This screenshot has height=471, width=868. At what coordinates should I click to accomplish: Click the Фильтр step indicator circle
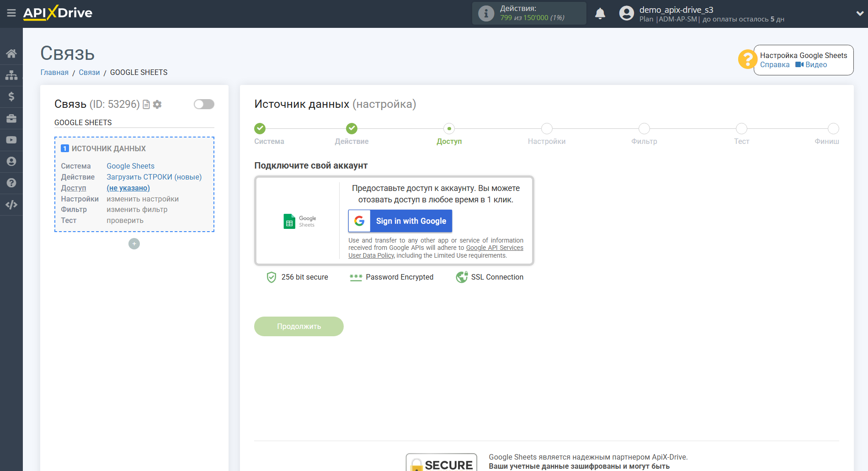pyautogui.click(x=644, y=128)
